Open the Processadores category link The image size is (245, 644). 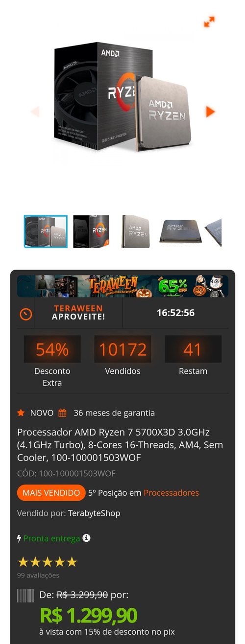point(171,493)
